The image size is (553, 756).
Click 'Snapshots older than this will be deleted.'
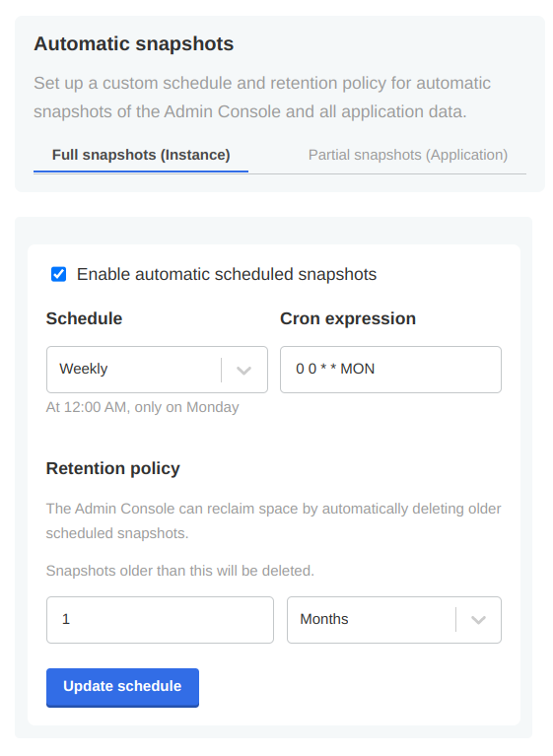179,571
